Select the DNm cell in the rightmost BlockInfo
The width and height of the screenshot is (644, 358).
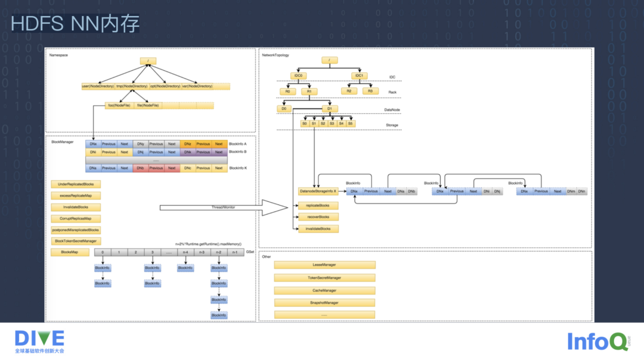click(x=571, y=191)
